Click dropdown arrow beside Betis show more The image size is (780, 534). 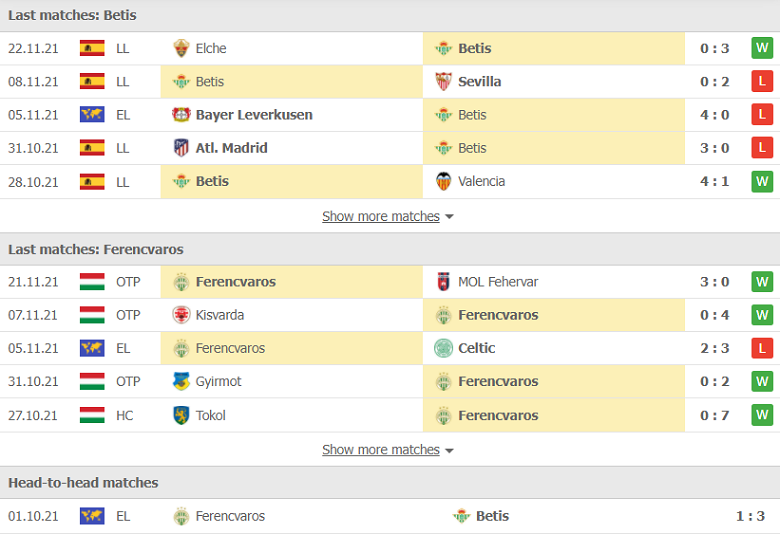point(449,217)
